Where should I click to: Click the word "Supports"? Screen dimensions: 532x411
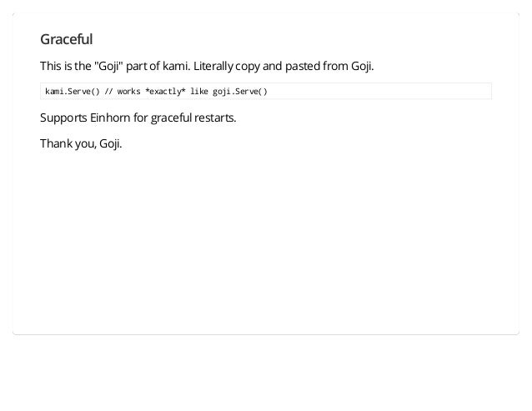click(63, 118)
